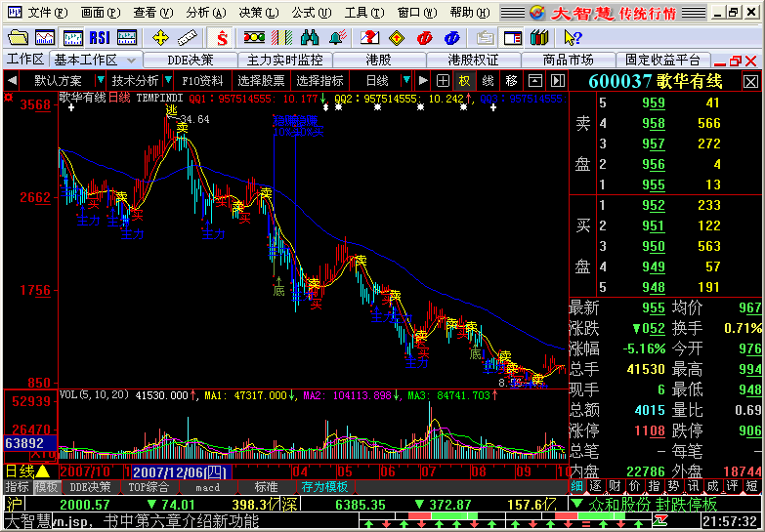
Task: Click the window layout panel icon
Action: point(512,37)
